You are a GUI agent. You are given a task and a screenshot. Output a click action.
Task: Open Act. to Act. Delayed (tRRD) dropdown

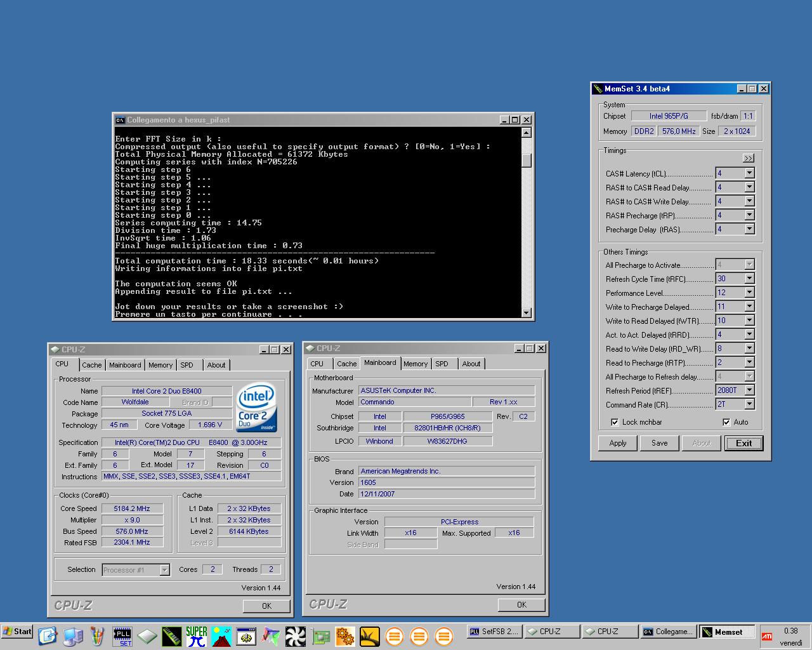[x=749, y=335]
